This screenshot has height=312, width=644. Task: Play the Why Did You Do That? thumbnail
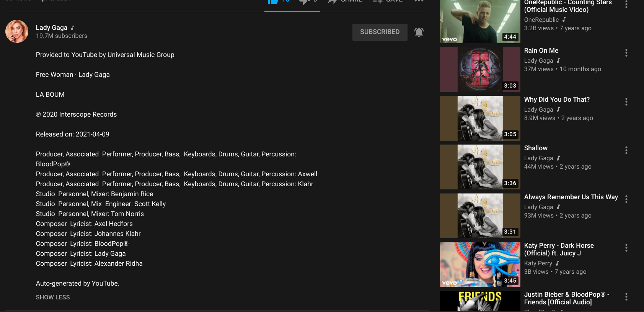(x=480, y=118)
